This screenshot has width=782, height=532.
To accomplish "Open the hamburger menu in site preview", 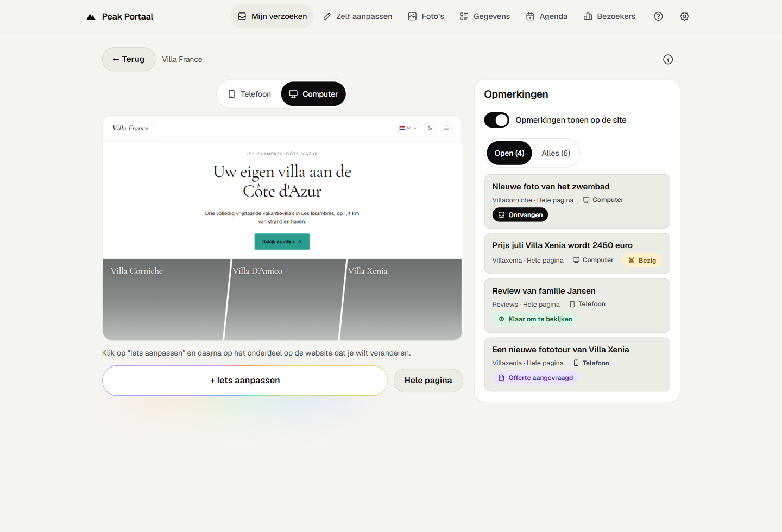I will [446, 128].
